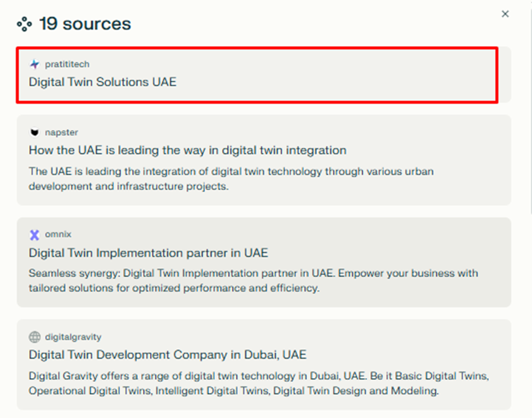Click the napster source name

[x=61, y=132]
